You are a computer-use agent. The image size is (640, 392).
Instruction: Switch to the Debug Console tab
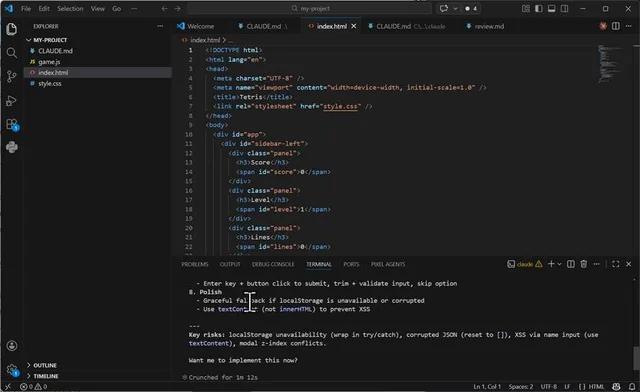pos(273,264)
